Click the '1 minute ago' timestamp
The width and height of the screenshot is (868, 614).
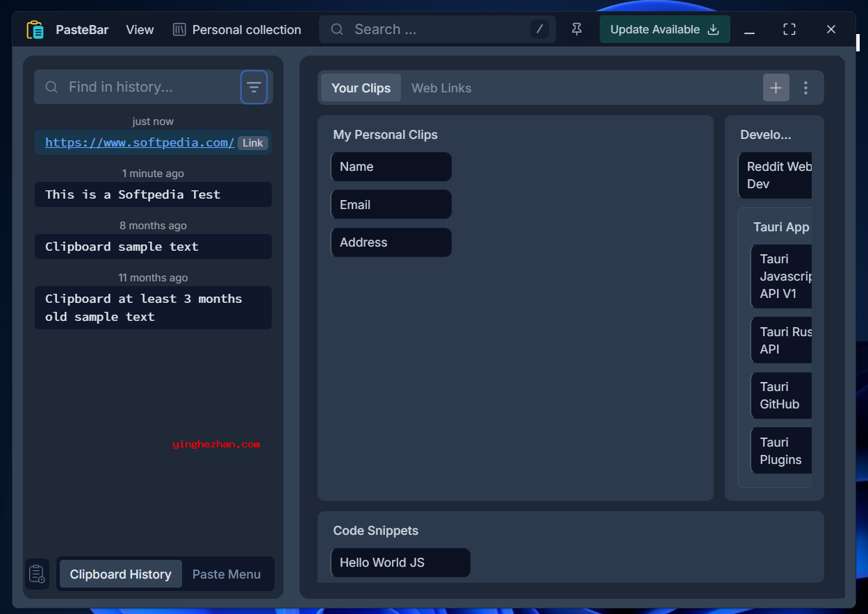(153, 174)
